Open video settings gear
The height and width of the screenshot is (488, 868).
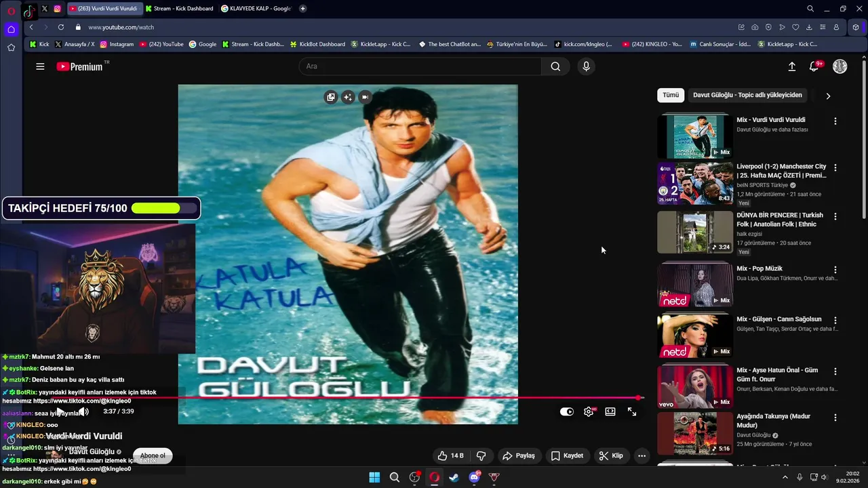click(589, 411)
